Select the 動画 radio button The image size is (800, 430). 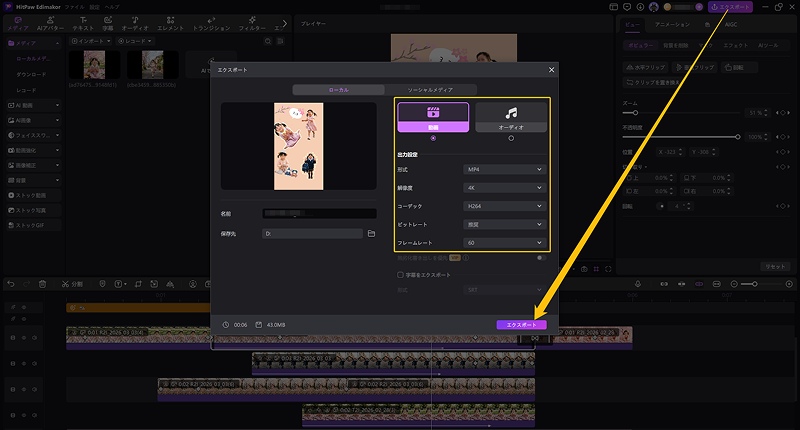(433, 138)
